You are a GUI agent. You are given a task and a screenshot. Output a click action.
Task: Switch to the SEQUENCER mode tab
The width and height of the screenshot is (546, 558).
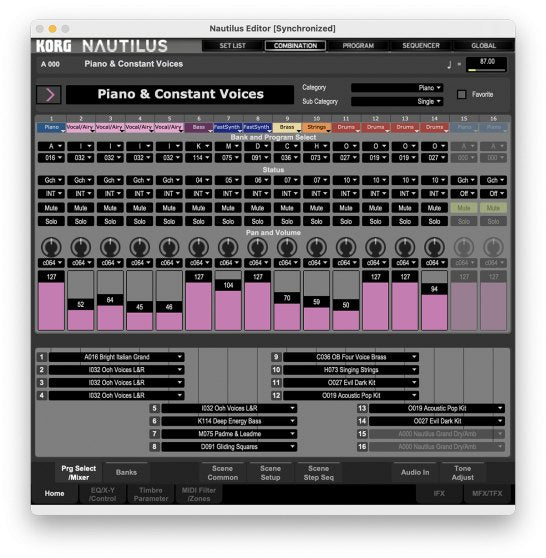tap(421, 46)
